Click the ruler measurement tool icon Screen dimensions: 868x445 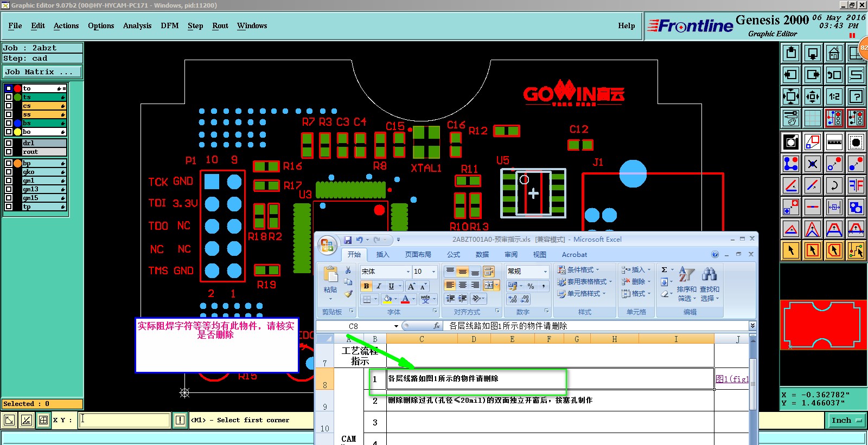(x=834, y=142)
